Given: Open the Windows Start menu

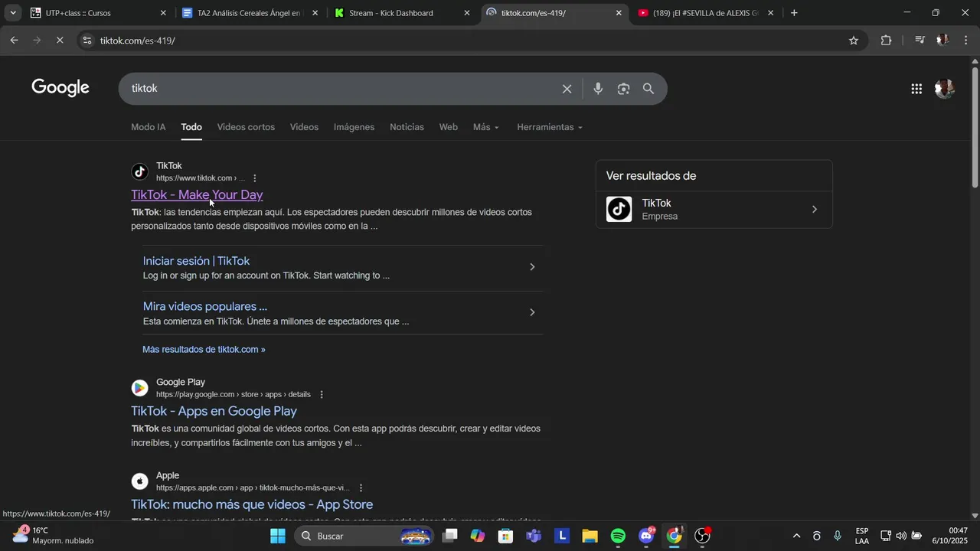Looking at the screenshot, I should click(x=278, y=536).
